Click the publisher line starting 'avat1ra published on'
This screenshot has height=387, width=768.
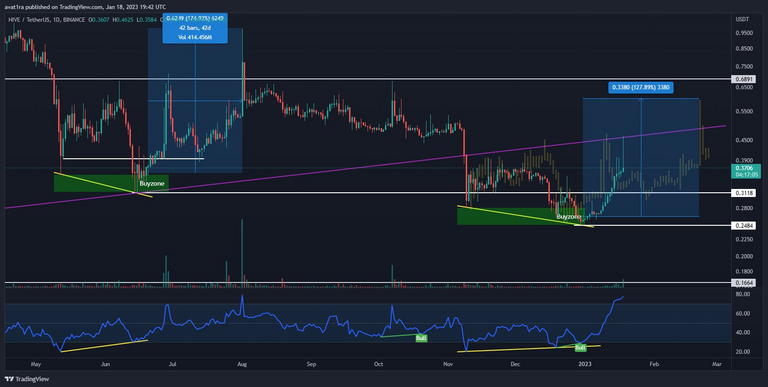tap(85, 7)
